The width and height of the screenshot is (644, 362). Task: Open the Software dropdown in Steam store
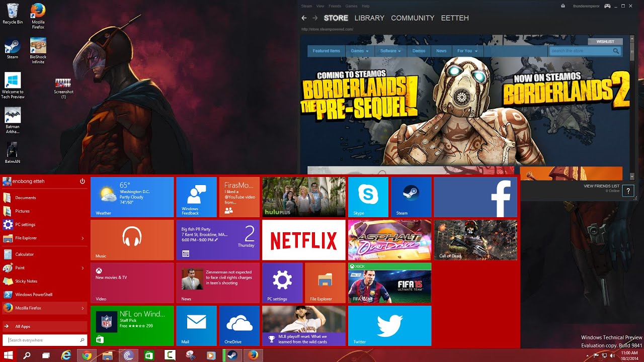(390, 51)
